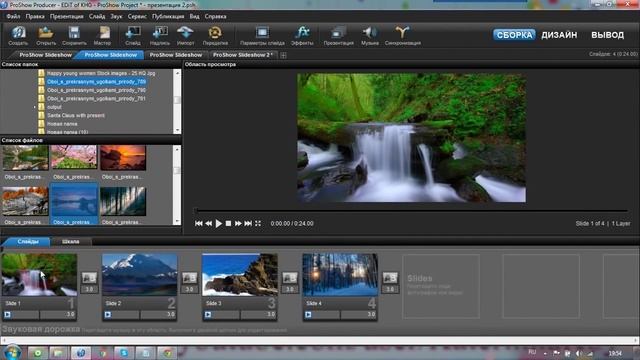Screen dimensions: 640x360
Task: Click the file list vertical scrollbar
Action: click(x=177, y=184)
